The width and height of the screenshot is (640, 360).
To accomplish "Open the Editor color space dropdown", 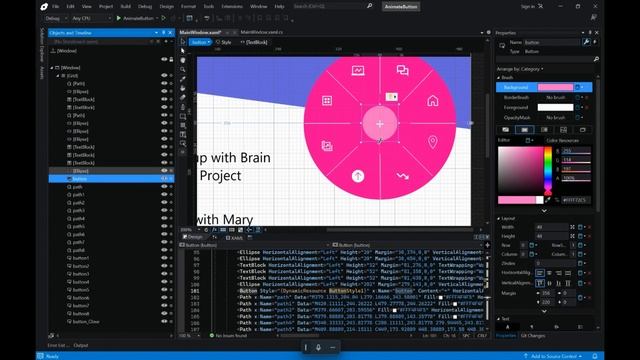I will [x=528, y=140].
